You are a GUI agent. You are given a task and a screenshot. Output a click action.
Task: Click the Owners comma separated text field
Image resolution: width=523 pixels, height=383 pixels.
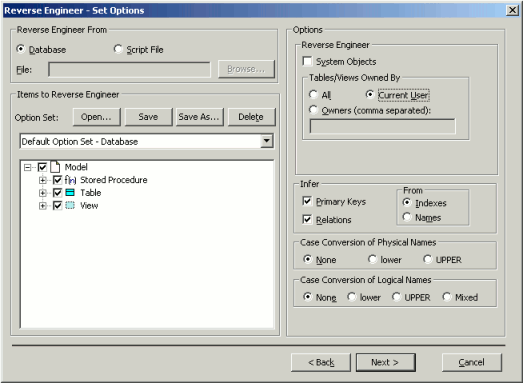click(383, 126)
